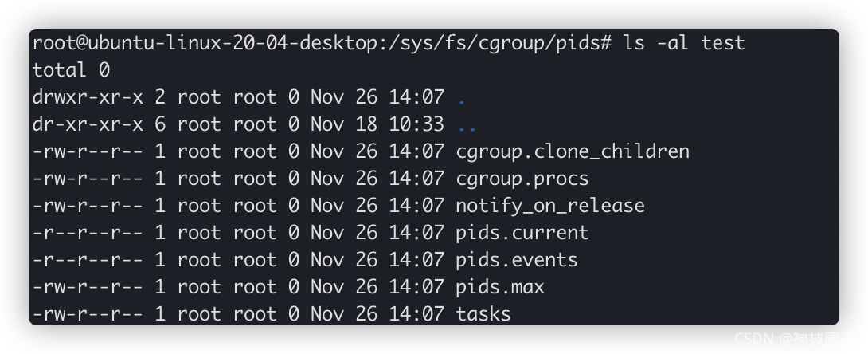Click the tasks file name

click(483, 314)
